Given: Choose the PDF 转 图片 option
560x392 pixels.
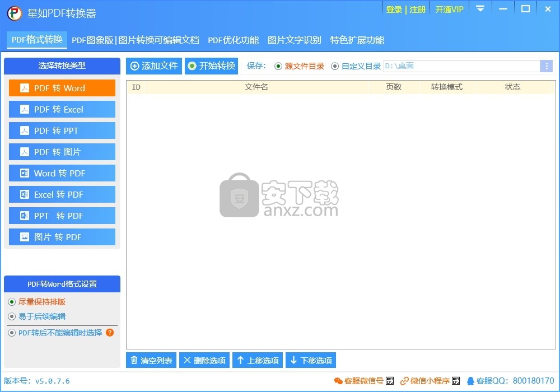Looking at the screenshot, I should [62, 152].
